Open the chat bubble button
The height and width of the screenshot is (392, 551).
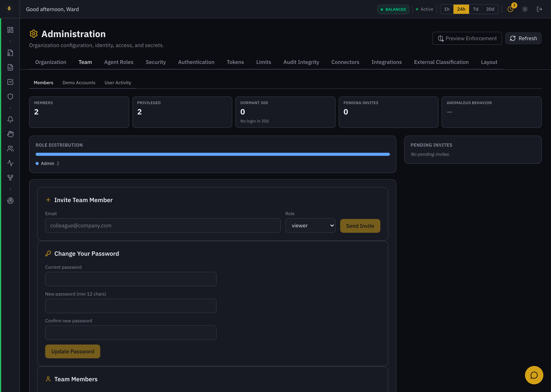tap(534, 375)
